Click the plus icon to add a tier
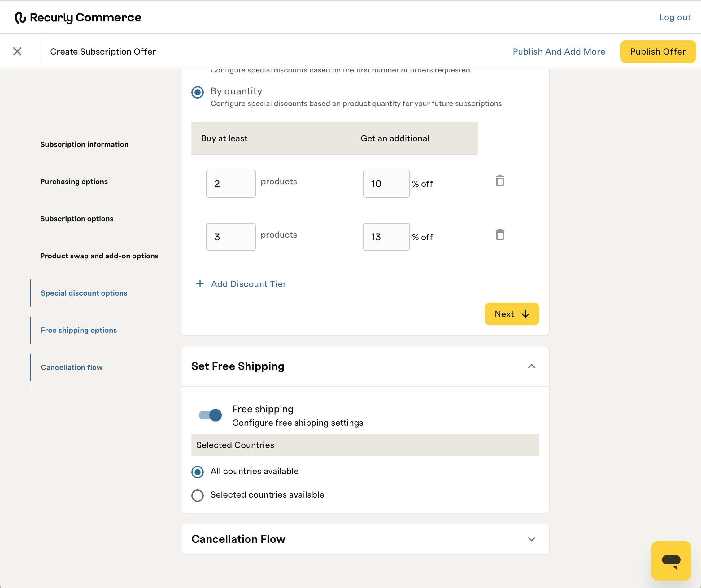 click(x=200, y=284)
